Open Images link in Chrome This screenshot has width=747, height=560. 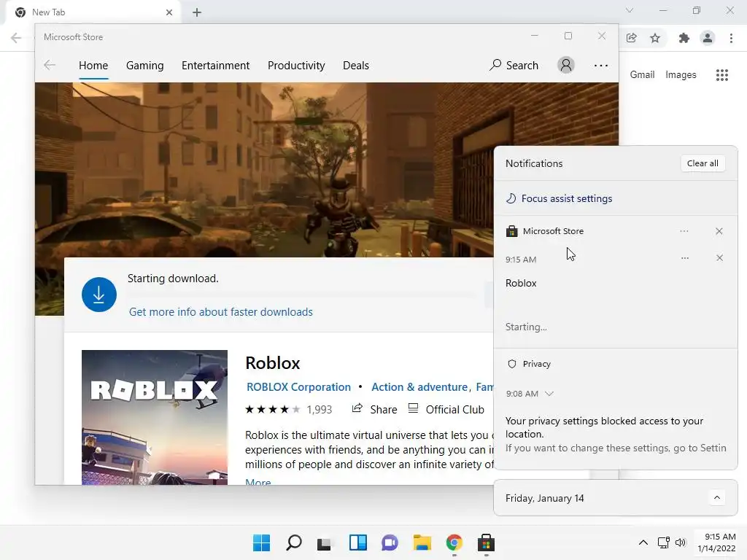pyautogui.click(x=681, y=75)
